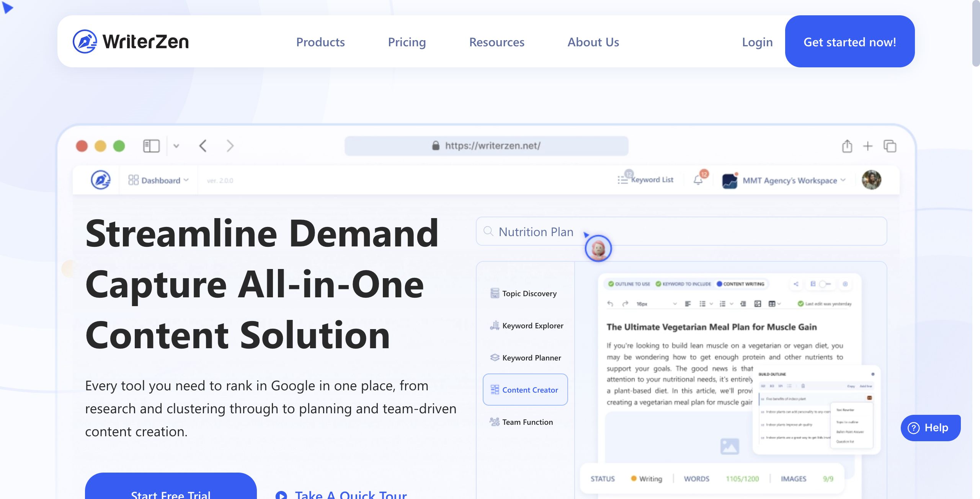980x499 pixels.
Task: Click the text align left icon
Action: pos(688,303)
